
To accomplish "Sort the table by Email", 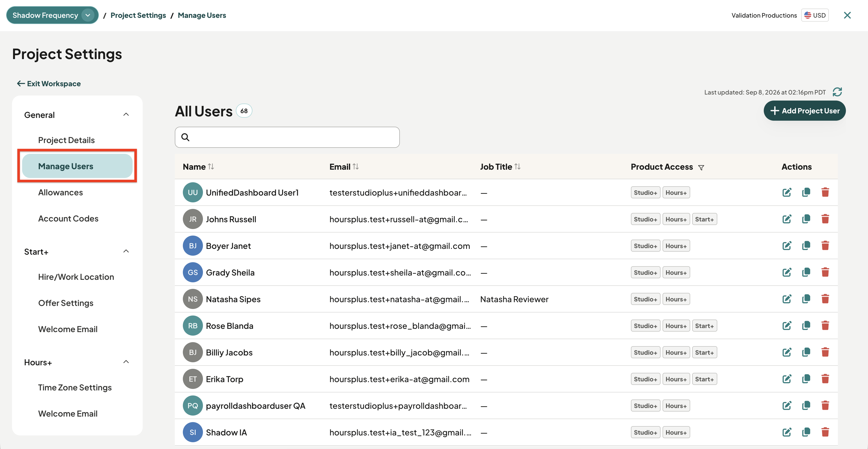I will [x=355, y=167].
